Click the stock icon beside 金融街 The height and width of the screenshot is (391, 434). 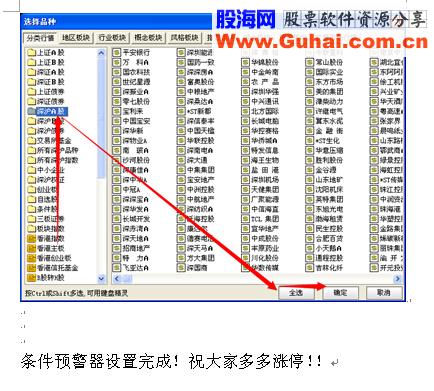[310, 131]
